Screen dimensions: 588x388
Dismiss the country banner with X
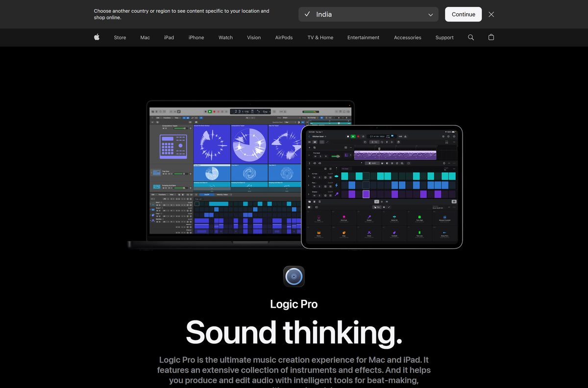pos(491,14)
